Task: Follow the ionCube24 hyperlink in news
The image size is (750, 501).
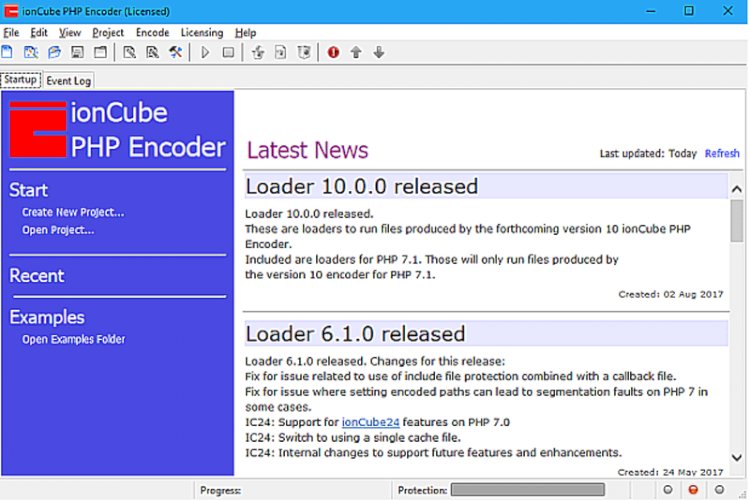Action: [371, 422]
